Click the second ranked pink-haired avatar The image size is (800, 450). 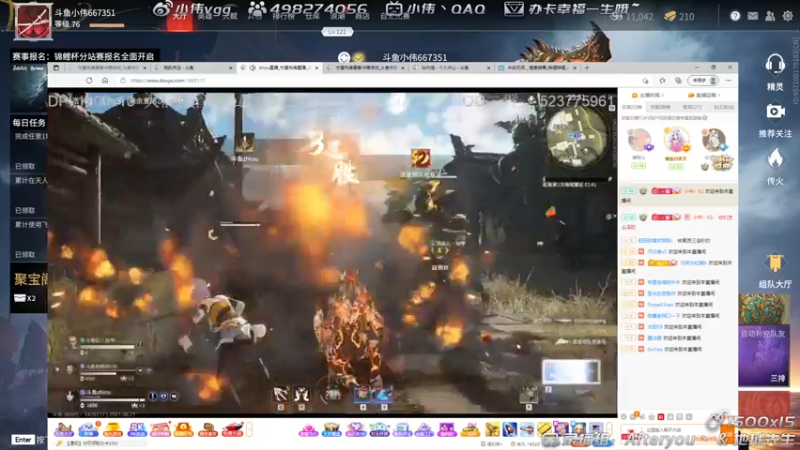click(676, 139)
